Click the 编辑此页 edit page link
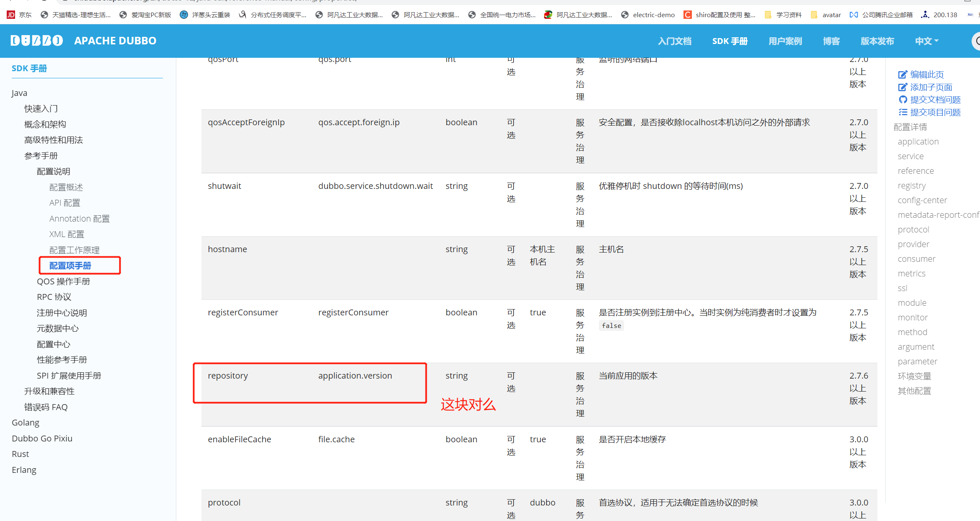The image size is (980, 521). (x=921, y=75)
